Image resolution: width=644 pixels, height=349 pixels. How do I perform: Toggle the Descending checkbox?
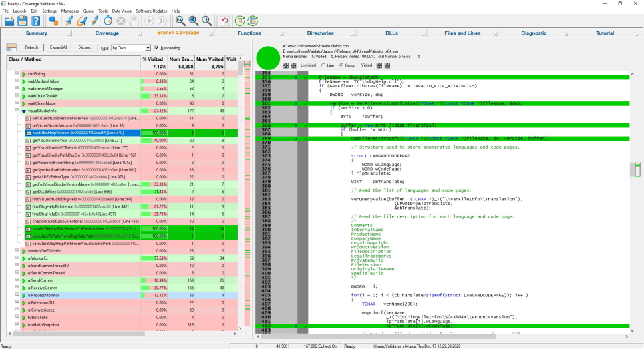tap(156, 48)
